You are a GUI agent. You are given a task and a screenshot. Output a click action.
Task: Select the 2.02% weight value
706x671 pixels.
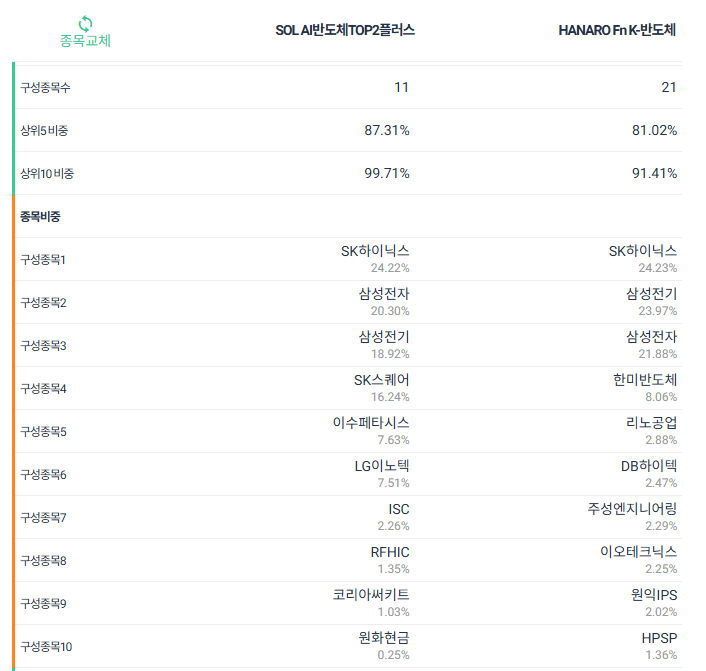coord(661,612)
